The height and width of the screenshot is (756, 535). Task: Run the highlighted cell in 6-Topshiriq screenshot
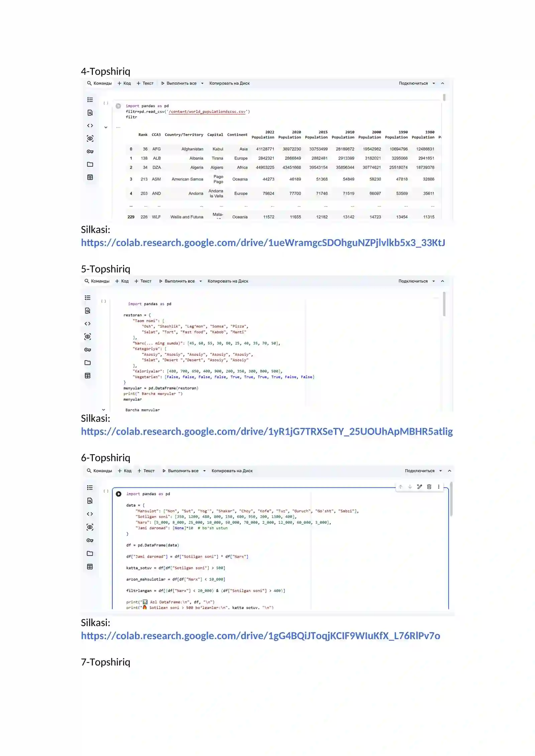click(x=119, y=494)
